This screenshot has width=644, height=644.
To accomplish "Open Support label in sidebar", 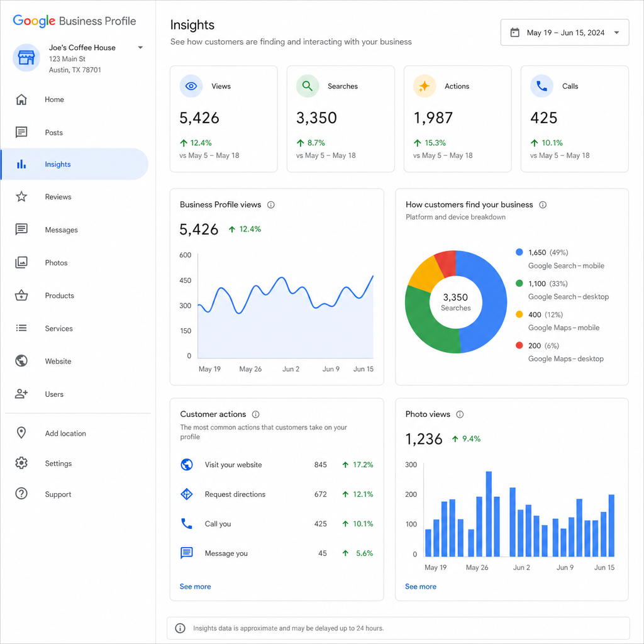I will tap(58, 494).
